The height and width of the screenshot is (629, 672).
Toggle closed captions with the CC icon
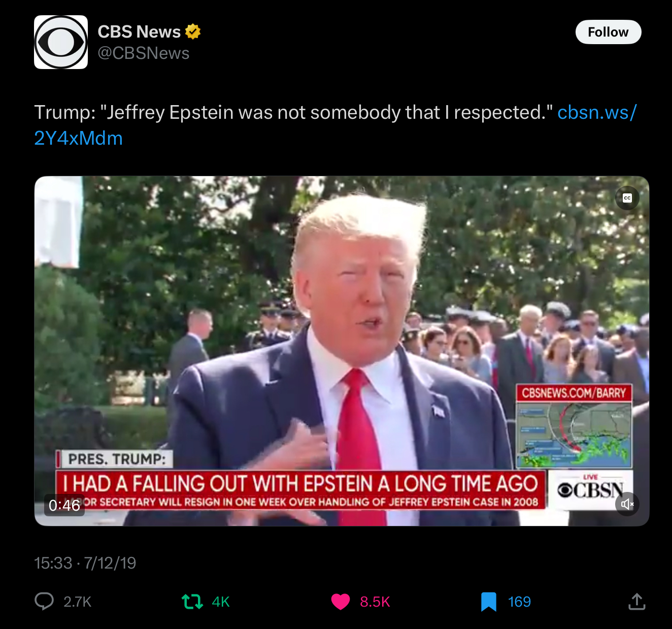(x=627, y=198)
